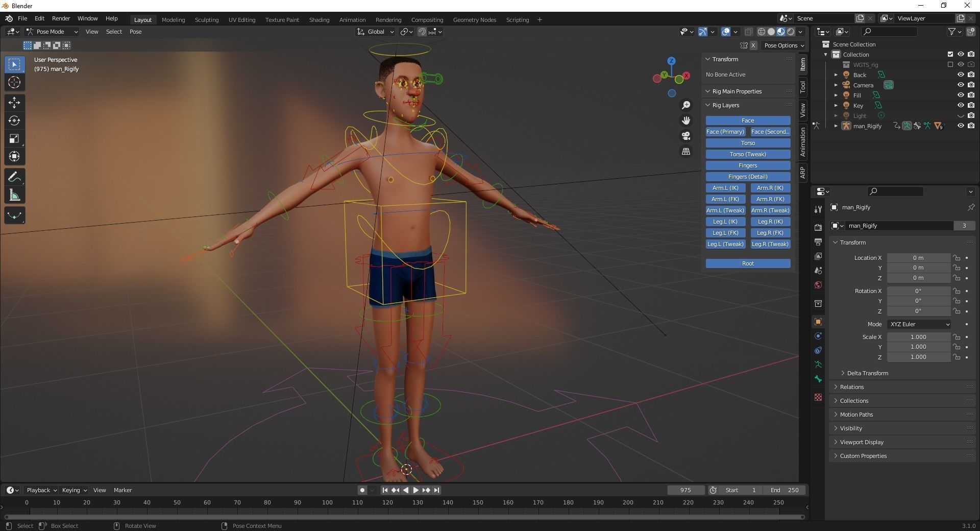The image size is (980, 531).
Task: Hide the Camera in viewport
Action: (x=960, y=85)
